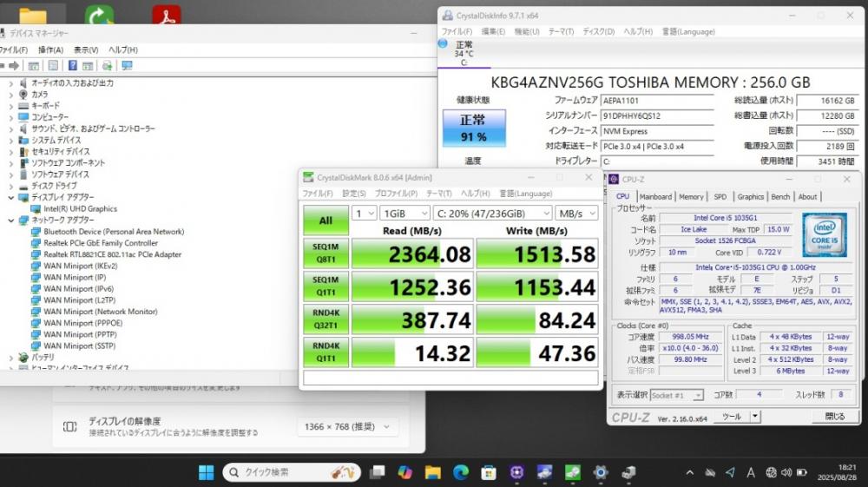Run the RND4K Q1T1 test button
The height and width of the screenshot is (487, 868).
(x=325, y=352)
